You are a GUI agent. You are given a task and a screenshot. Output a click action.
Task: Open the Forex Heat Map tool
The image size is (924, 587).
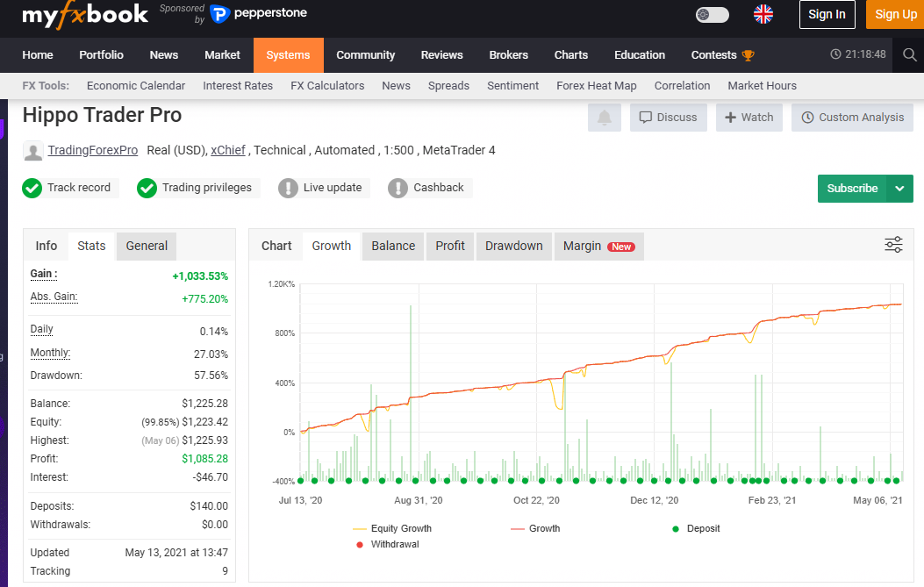pos(597,85)
